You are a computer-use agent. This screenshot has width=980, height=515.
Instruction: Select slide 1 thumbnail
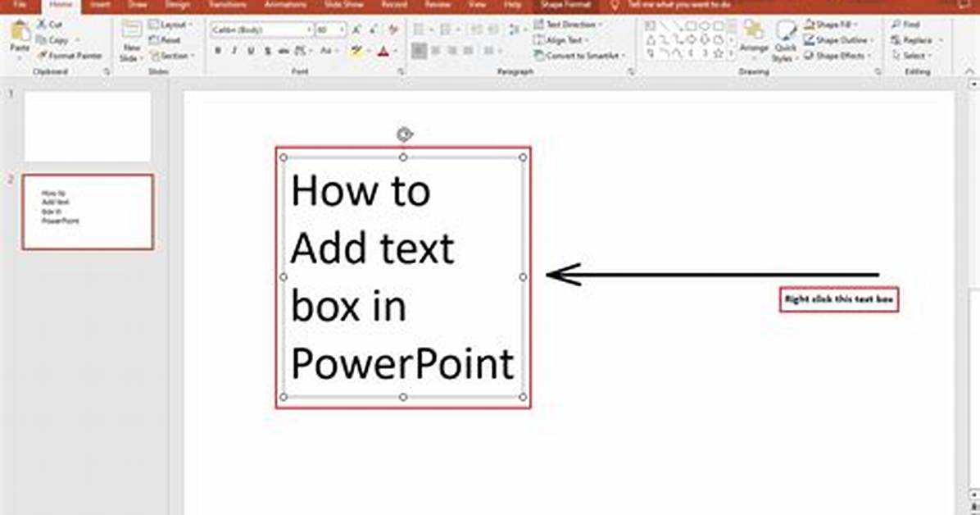coord(88,125)
